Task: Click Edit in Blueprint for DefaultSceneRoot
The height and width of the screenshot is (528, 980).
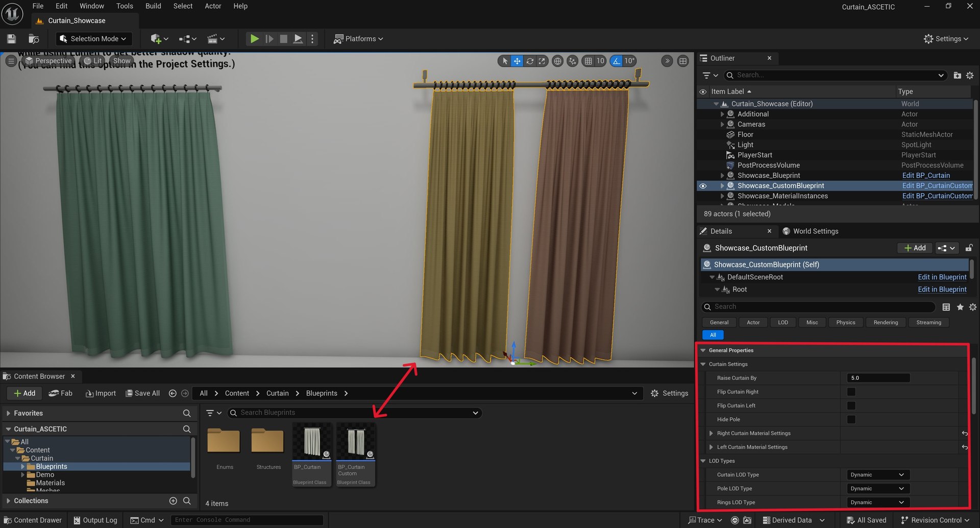Action: pos(942,277)
